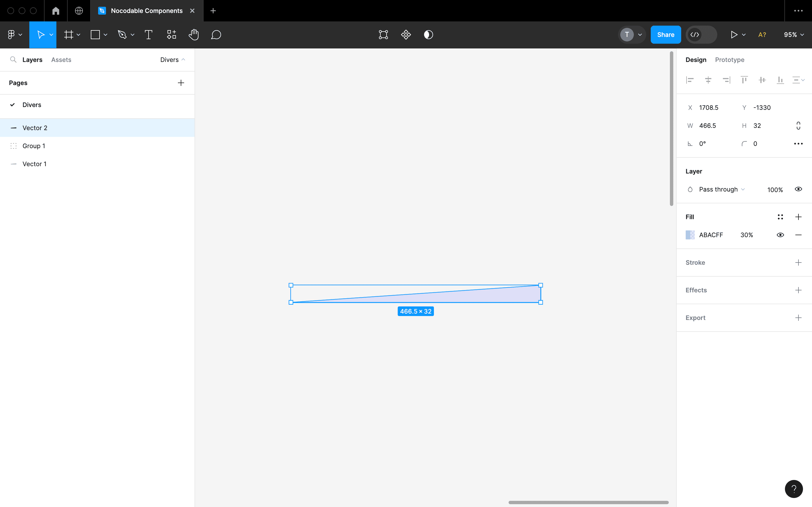Select the Hand tool
This screenshot has width=812, height=507.
[194, 35]
